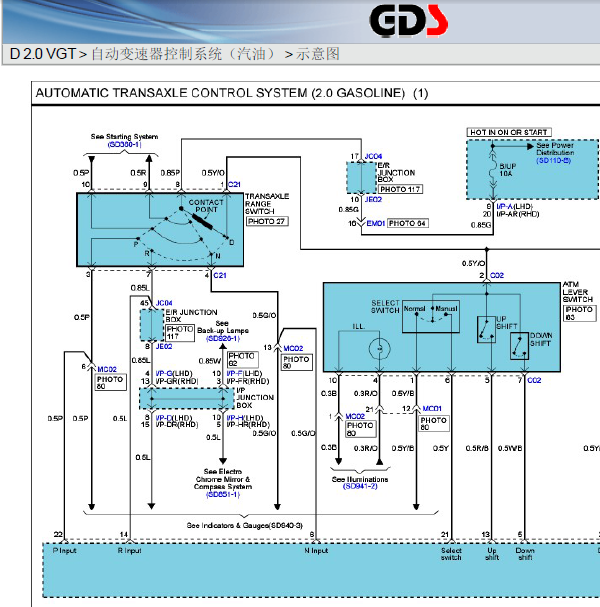The height and width of the screenshot is (607, 600).
Task: Click the P Input label
Action: coord(65,550)
